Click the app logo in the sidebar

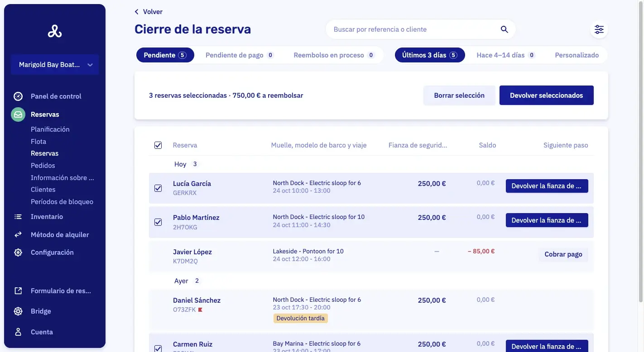(x=55, y=31)
